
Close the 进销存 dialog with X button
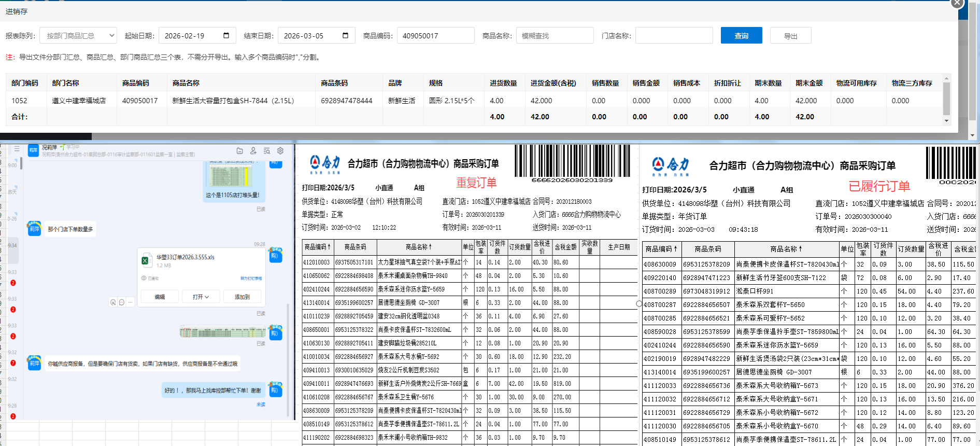coord(957,3)
